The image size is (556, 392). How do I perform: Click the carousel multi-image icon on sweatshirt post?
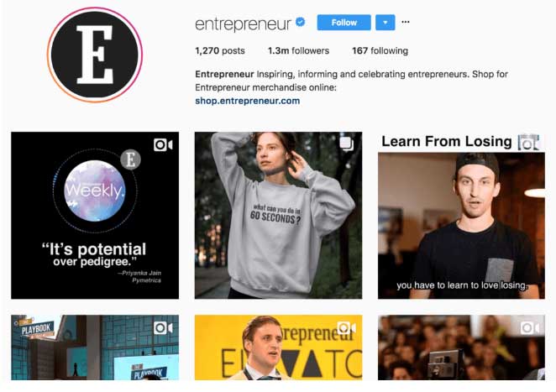(x=346, y=144)
